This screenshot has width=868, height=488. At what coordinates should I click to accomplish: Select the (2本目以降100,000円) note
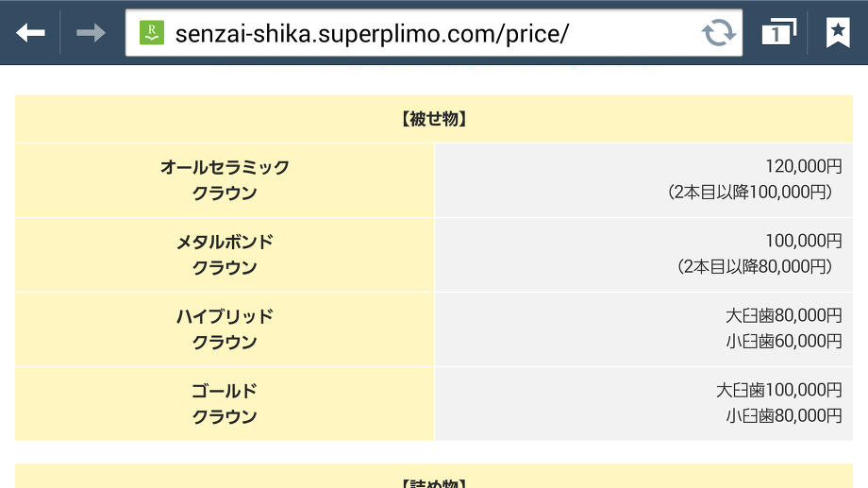[750, 193]
